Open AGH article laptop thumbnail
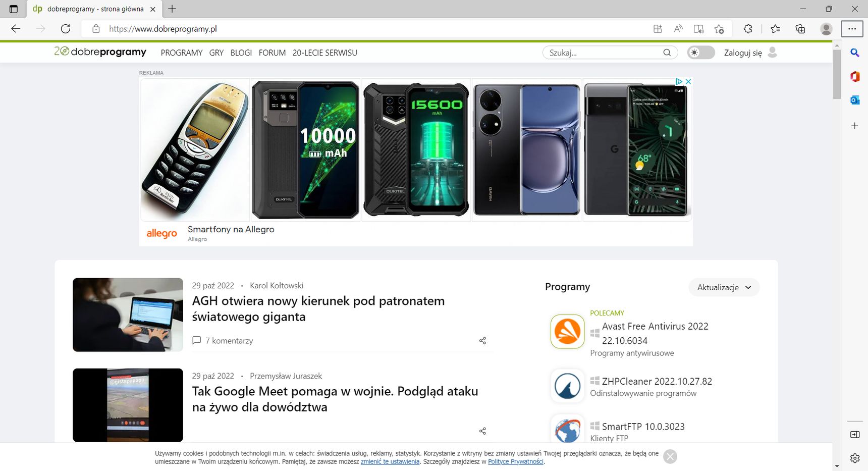Viewport: 868px width, 471px height. point(128,315)
